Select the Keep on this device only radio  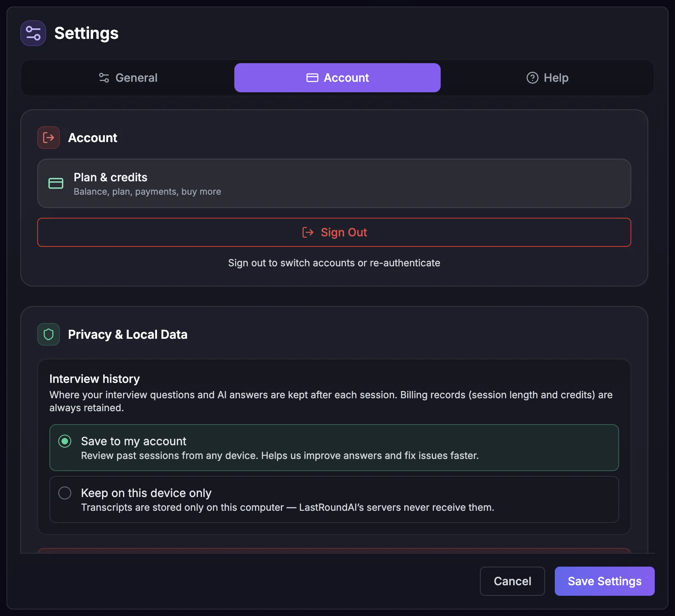[x=65, y=493]
